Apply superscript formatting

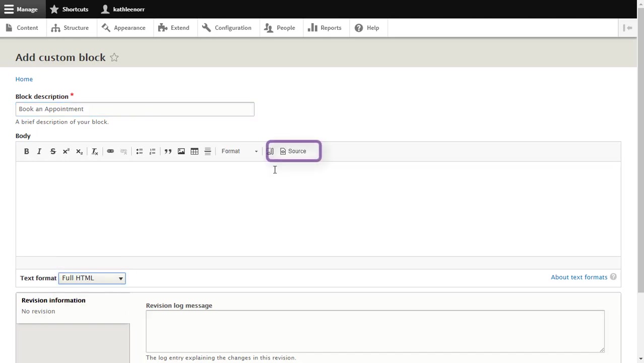pos(66,151)
